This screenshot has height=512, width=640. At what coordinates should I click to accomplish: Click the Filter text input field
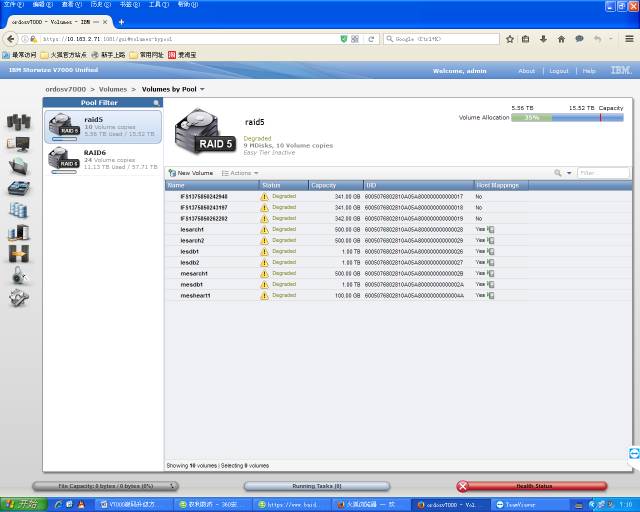coord(602,173)
